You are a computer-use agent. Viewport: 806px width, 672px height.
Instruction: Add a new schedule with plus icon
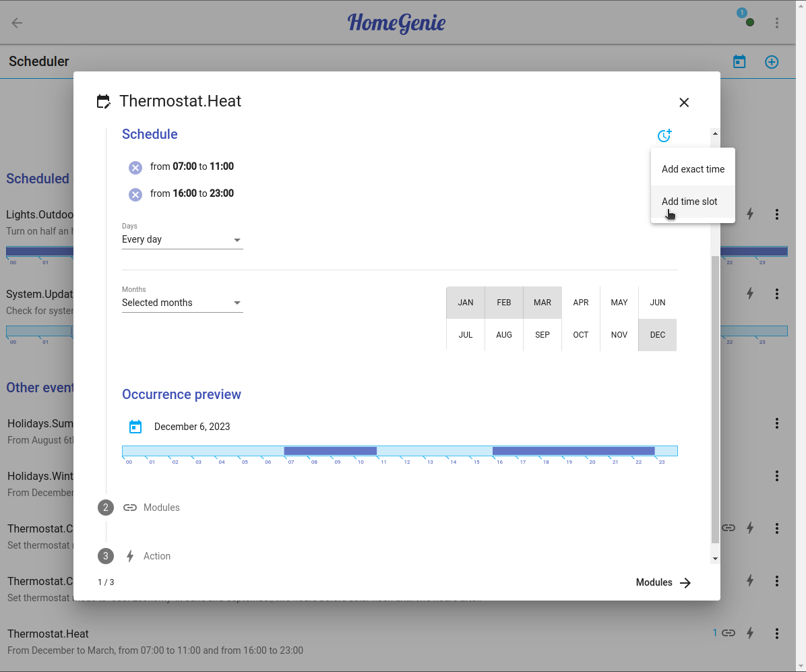(772, 62)
